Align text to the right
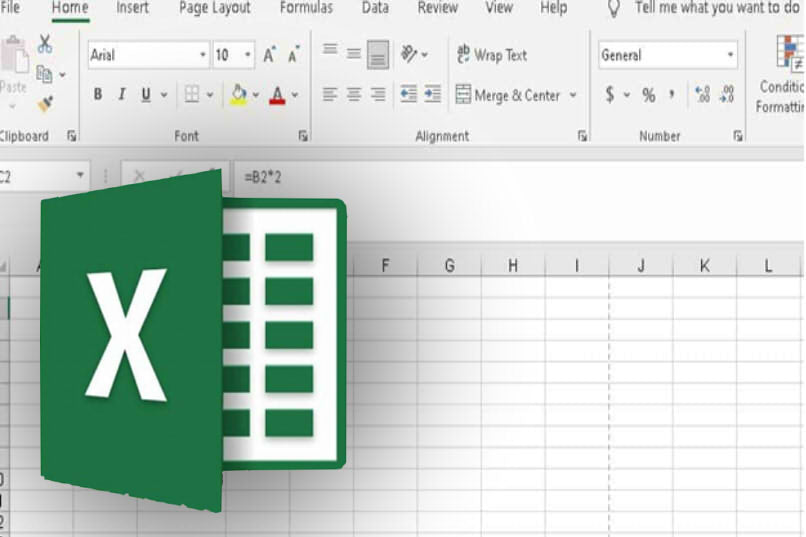This screenshot has width=806, height=537. (x=378, y=95)
